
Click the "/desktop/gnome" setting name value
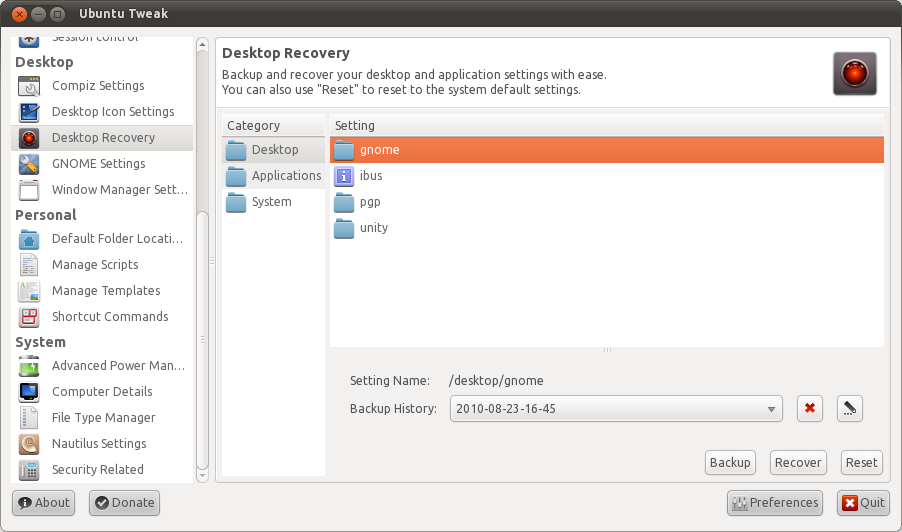pyautogui.click(x=496, y=381)
